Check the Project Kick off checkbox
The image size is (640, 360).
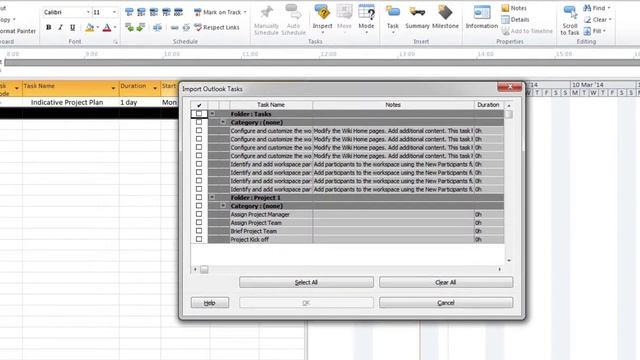pyautogui.click(x=199, y=239)
